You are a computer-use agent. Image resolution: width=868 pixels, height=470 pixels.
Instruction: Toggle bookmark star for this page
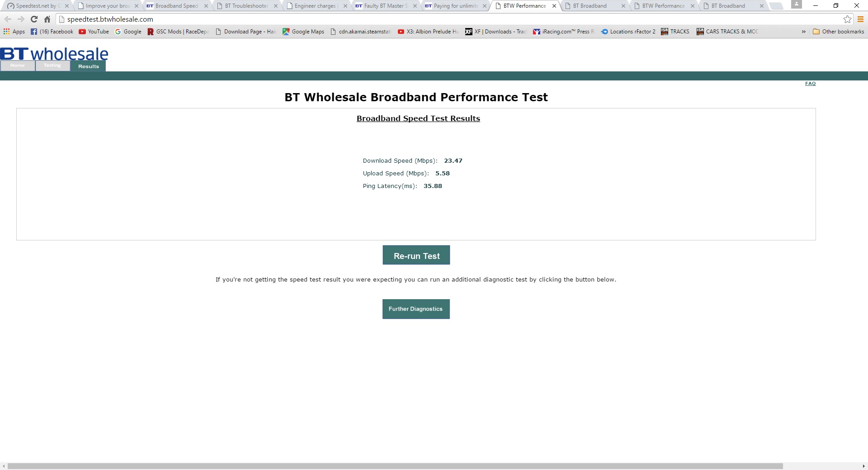(x=848, y=19)
